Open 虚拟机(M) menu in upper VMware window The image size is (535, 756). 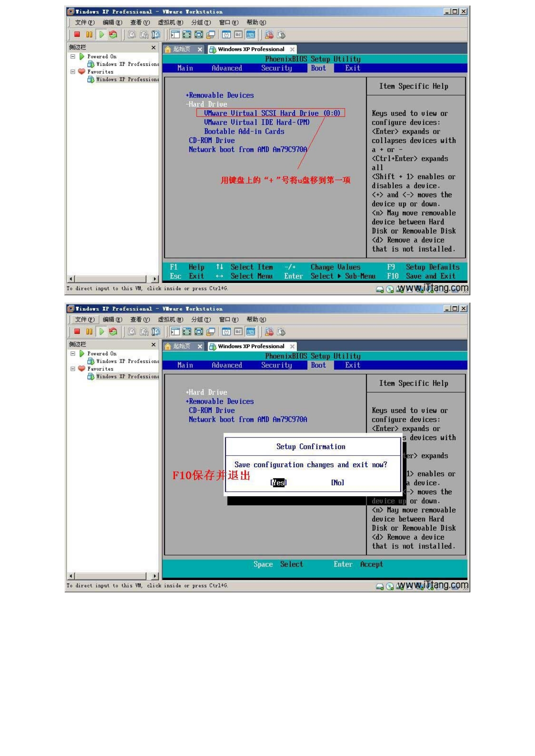point(171,22)
